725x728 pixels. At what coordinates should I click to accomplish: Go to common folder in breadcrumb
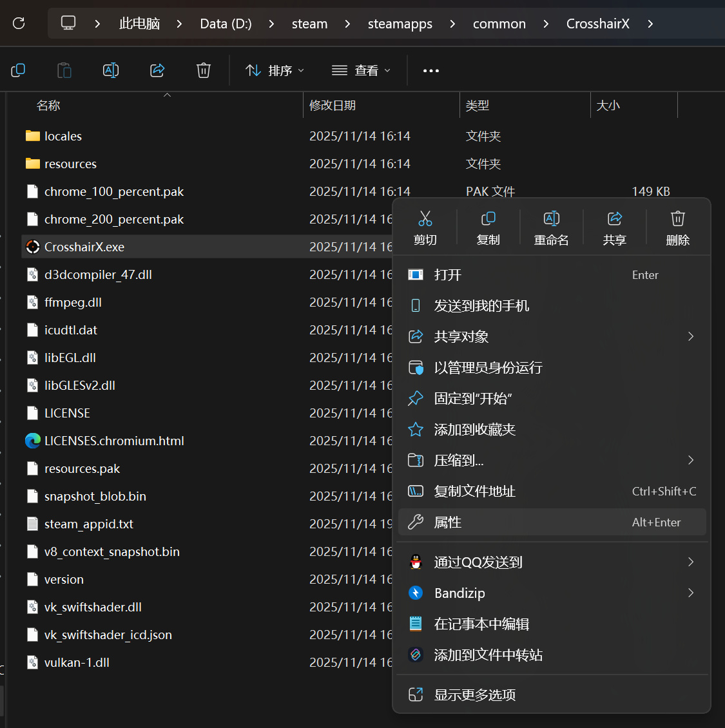click(499, 24)
